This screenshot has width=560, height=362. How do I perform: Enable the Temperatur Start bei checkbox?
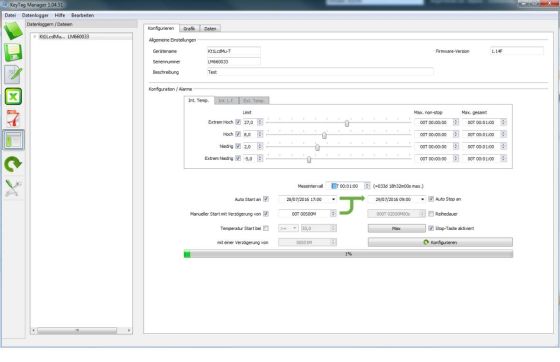pos(266,228)
